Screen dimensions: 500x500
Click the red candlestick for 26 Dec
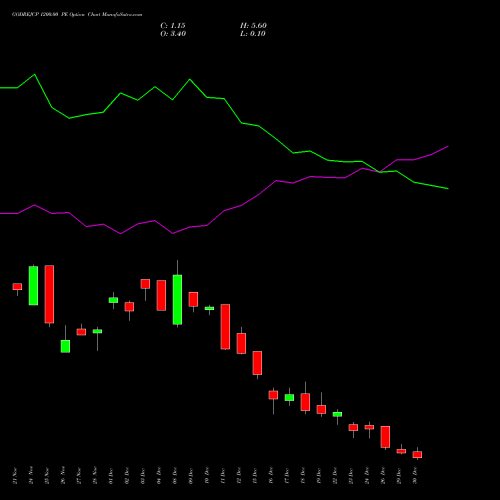[385, 437]
